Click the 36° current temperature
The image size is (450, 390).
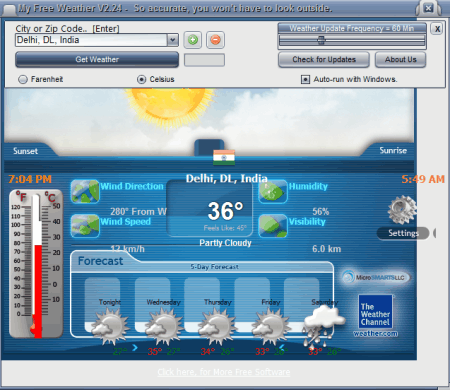point(226,211)
